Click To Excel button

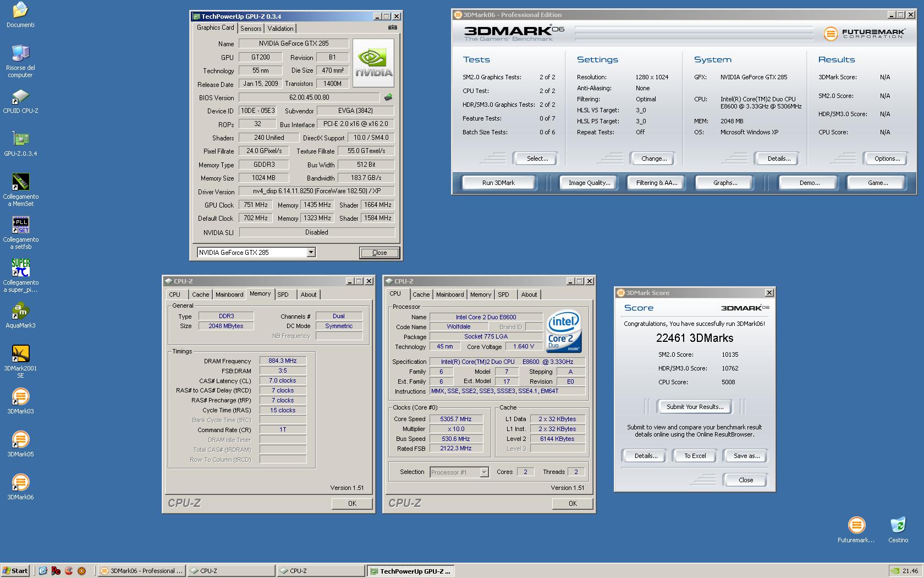[x=695, y=456]
